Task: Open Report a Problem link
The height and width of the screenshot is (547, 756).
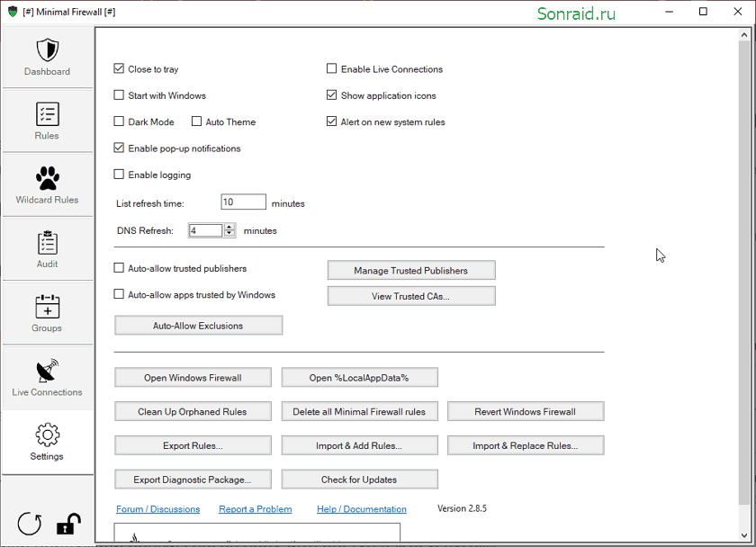Action: [x=256, y=509]
